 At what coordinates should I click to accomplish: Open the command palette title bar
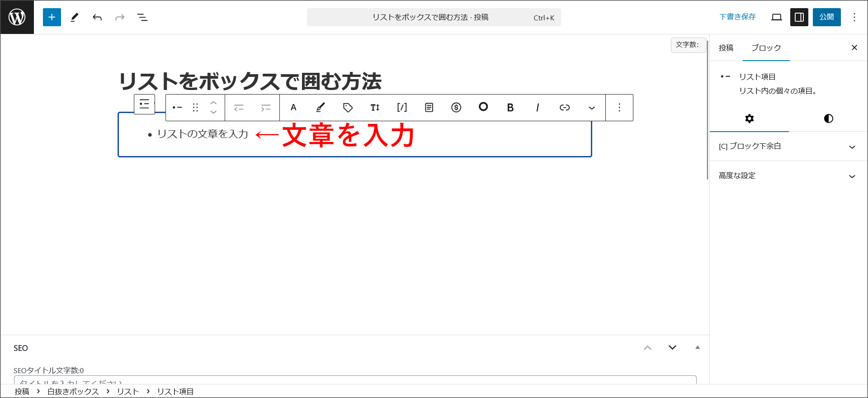434,17
